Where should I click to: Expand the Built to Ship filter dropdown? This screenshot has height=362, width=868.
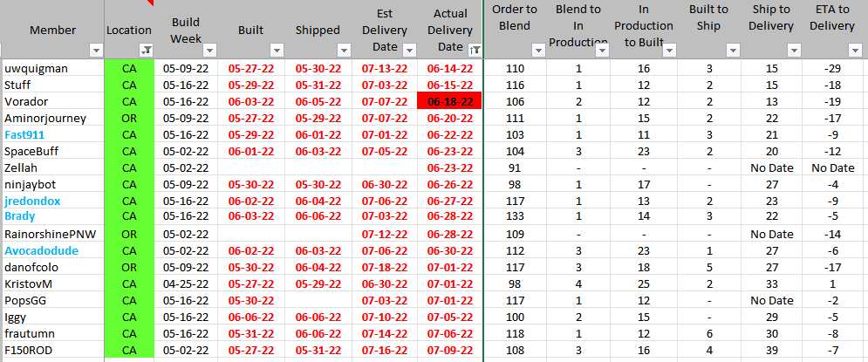point(734,50)
